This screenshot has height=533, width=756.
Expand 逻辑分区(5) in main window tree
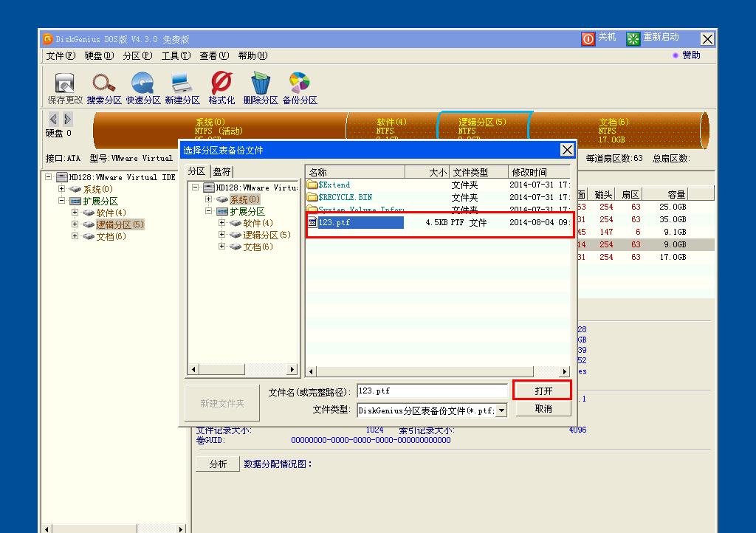point(75,224)
